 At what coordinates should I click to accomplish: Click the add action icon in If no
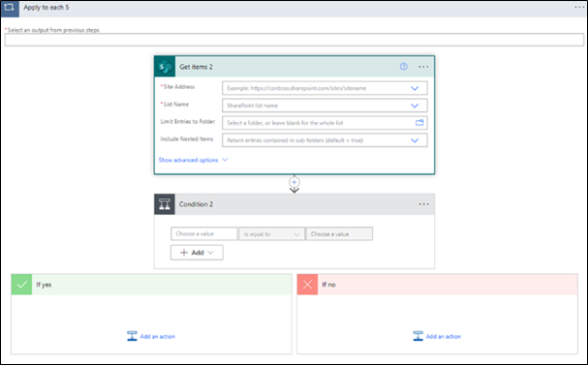(x=418, y=336)
